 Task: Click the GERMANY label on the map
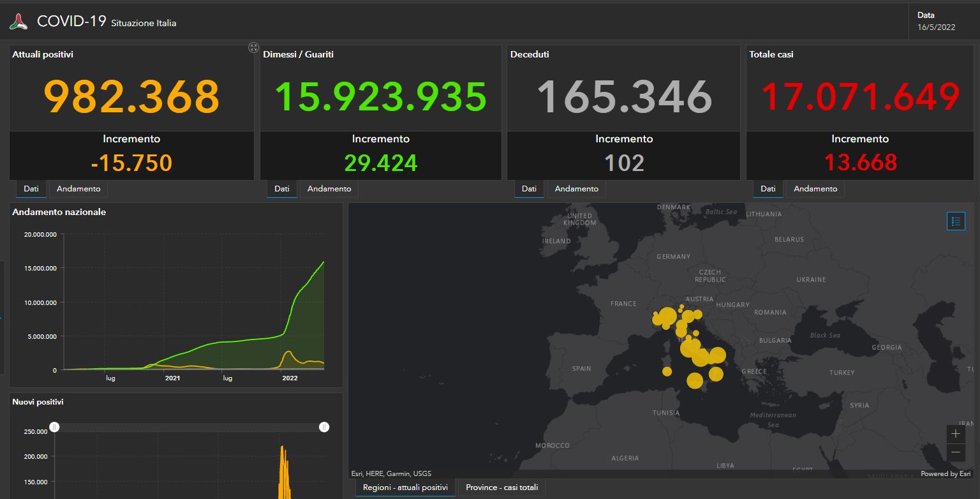coord(673,257)
